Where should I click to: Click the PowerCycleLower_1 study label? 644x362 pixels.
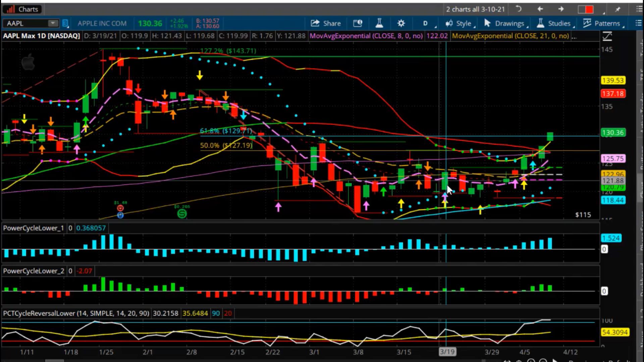click(33, 228)
